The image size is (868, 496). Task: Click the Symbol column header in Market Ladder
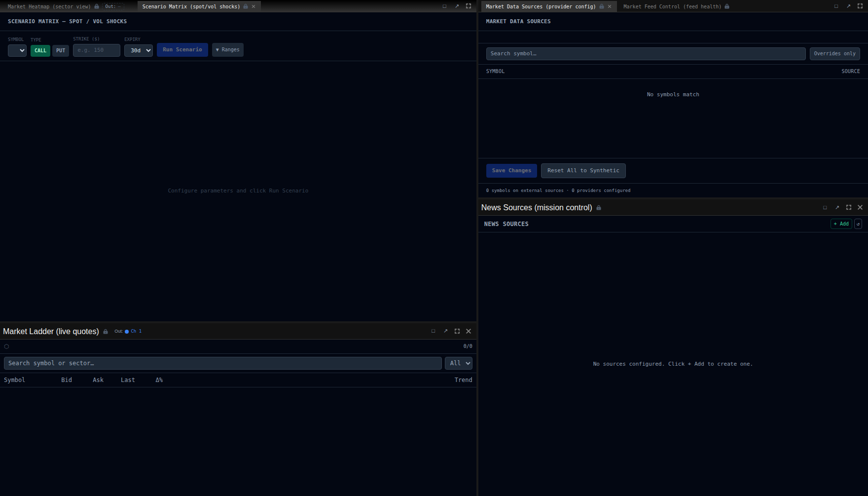click(14, 380)
